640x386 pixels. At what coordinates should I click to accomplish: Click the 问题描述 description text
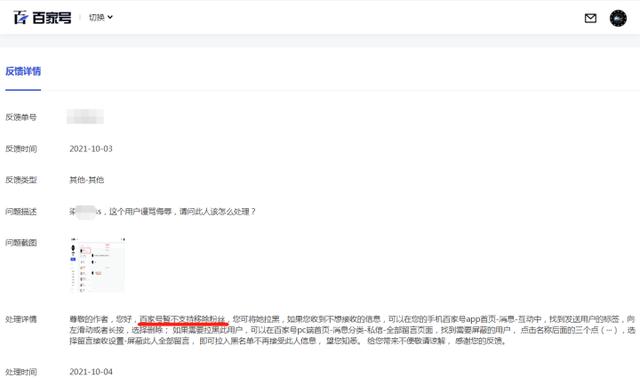click(162, 211)
